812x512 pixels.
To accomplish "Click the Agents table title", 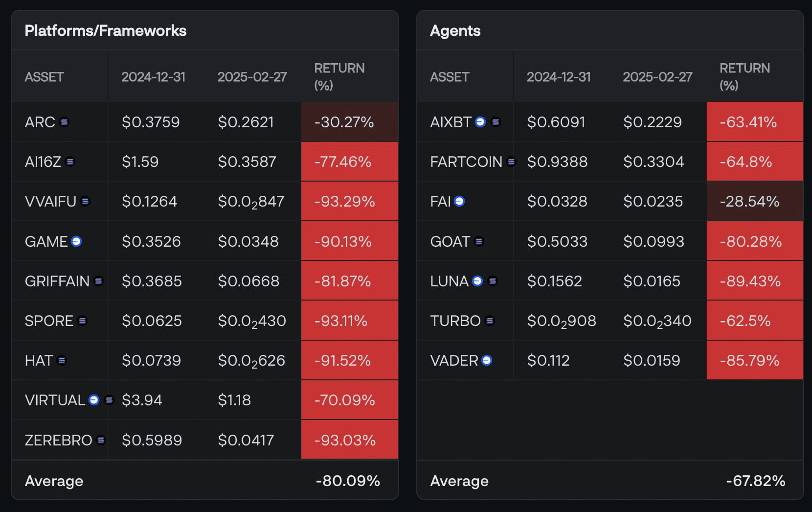I will coord(455,31).
